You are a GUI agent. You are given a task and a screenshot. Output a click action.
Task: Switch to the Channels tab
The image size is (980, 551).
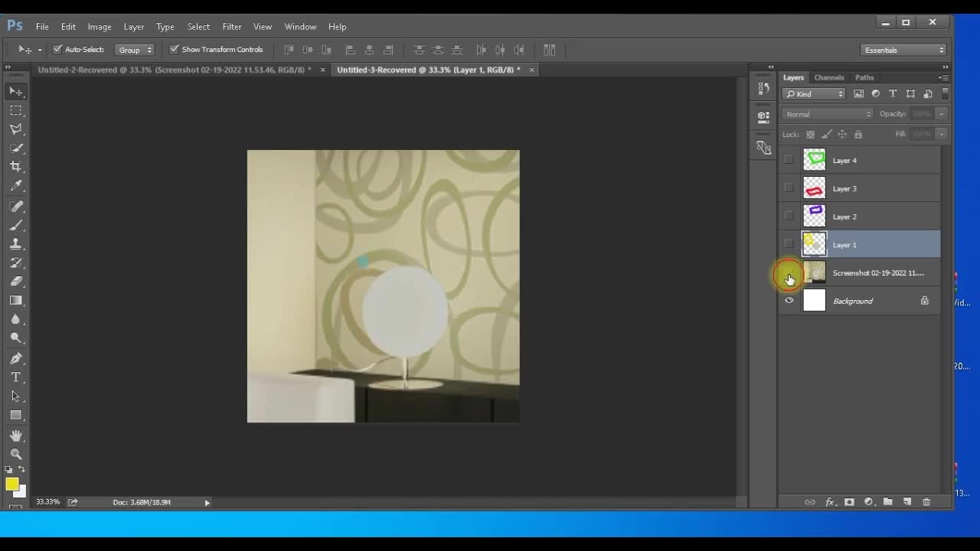tap(828, 77)
